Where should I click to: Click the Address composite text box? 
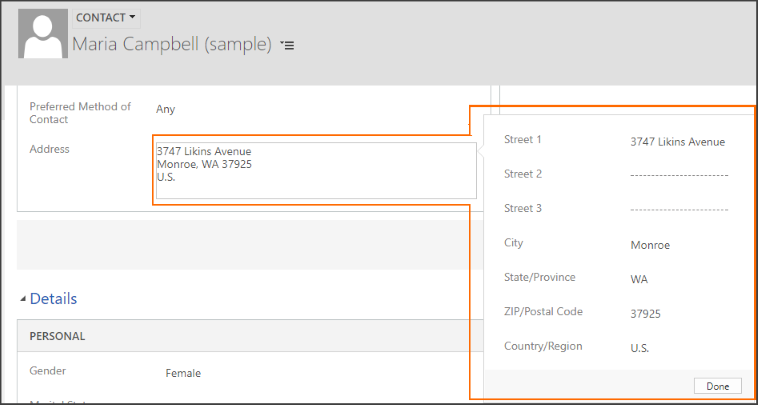(x=314, y=170)
